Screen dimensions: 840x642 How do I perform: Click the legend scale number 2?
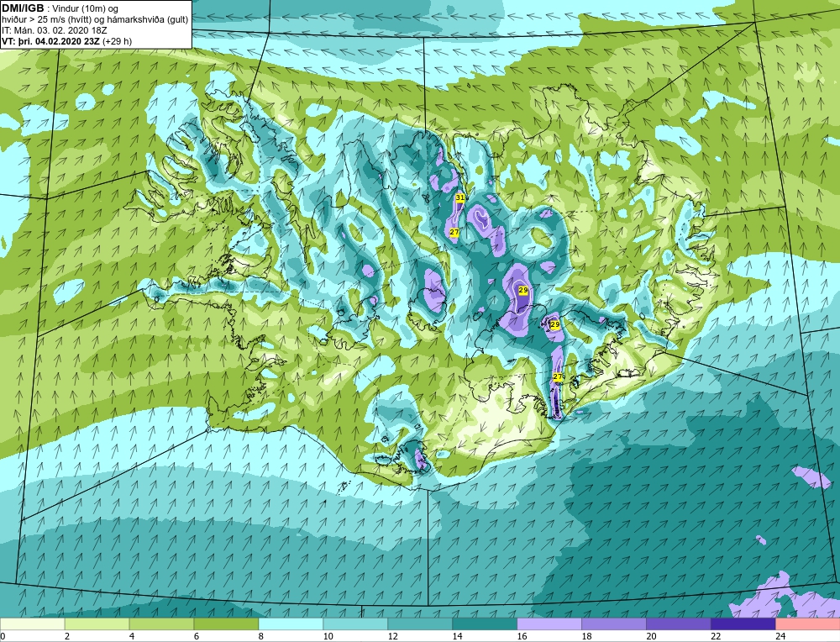[67, 636]
